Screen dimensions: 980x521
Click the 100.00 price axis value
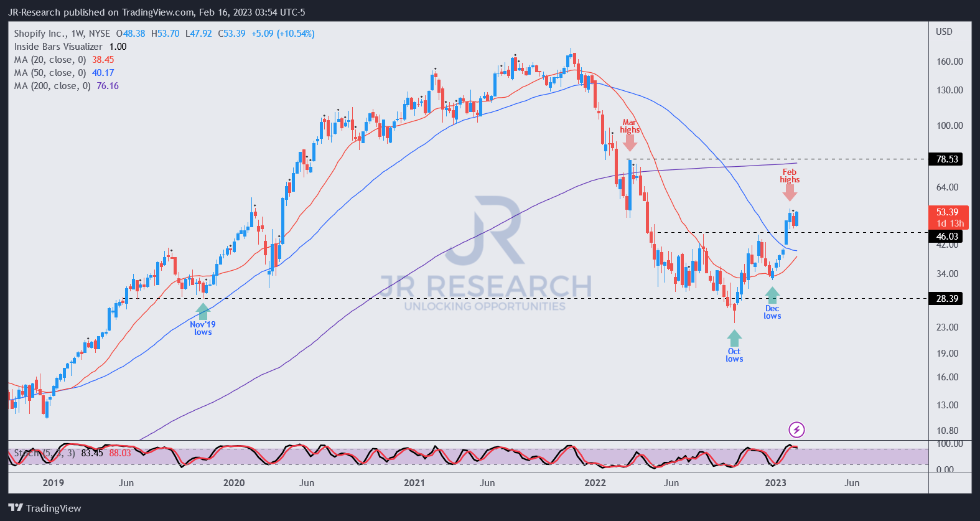point(950,126)
